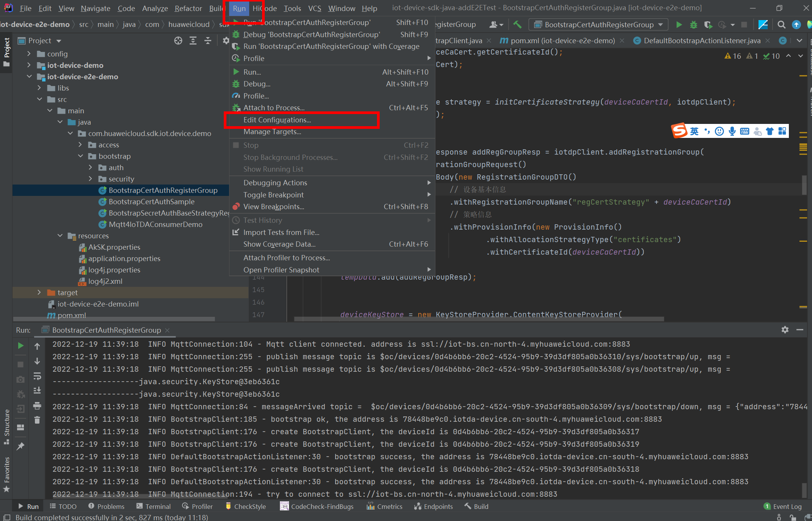Open the Problems tool window
Screen dimensions: 812x521
(x=106, y=507)
